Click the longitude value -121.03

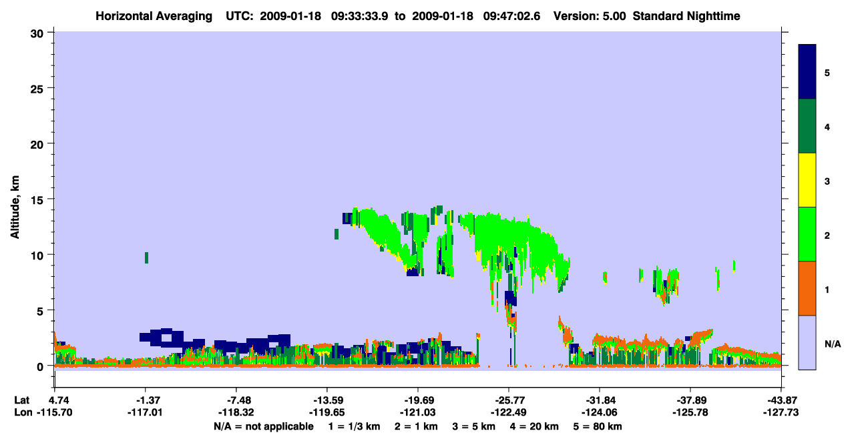(417, 413)
